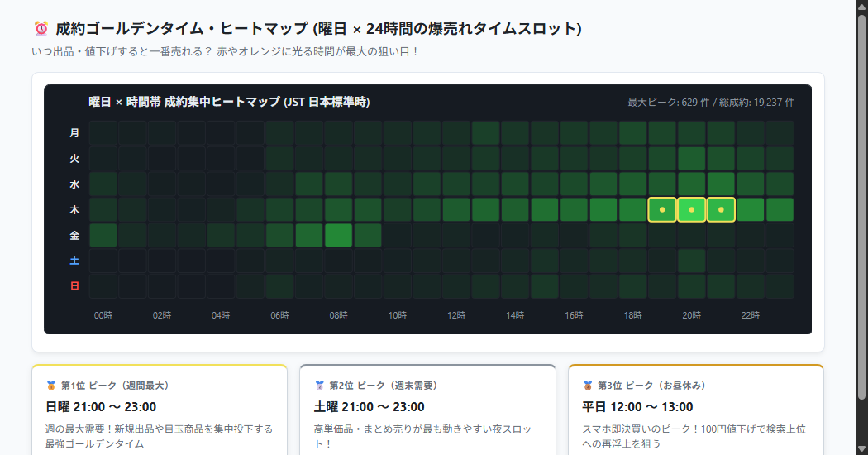Viewport: 868px width, 455px height.
Task: Click the 12時 hour axis label
Action: tap(456, 315)
